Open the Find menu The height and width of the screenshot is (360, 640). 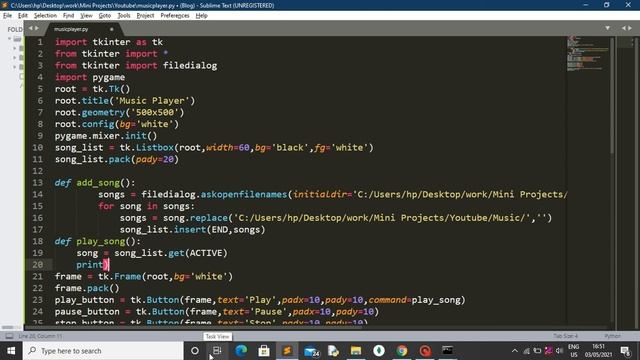coord(68,16)
